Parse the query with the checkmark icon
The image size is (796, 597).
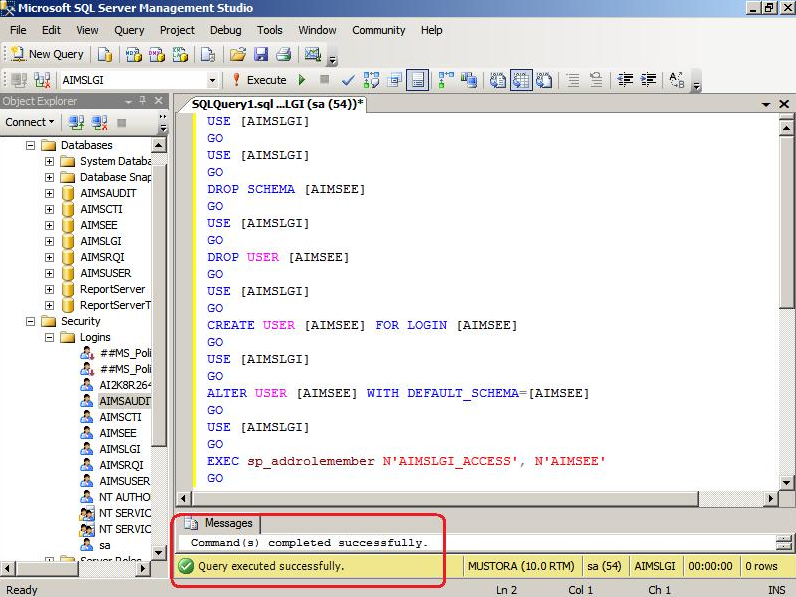348,80
